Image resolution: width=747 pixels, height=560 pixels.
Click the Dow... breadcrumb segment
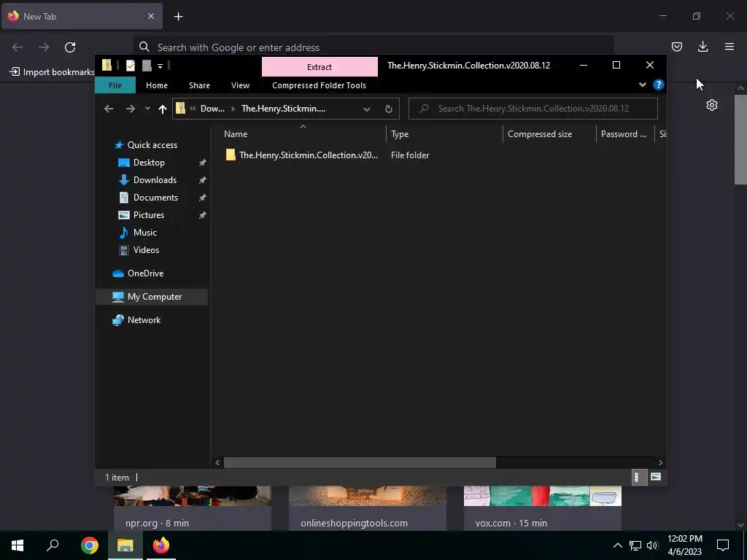tap(212, 109)
